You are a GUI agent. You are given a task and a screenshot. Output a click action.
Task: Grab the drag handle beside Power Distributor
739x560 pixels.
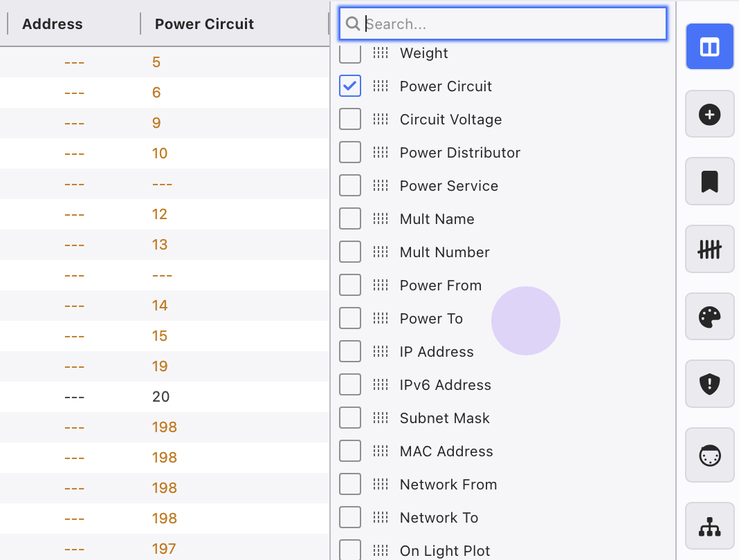(381, 152)
